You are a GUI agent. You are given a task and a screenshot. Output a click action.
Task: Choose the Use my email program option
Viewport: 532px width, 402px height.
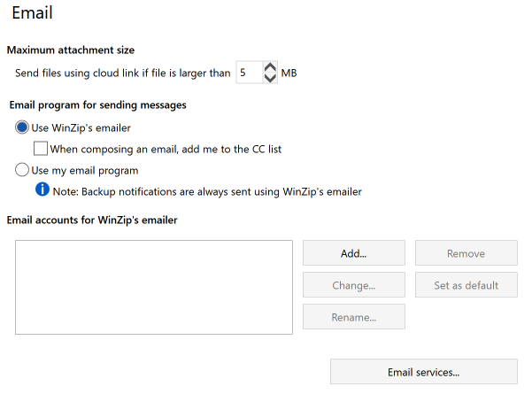tap(22, 170)
